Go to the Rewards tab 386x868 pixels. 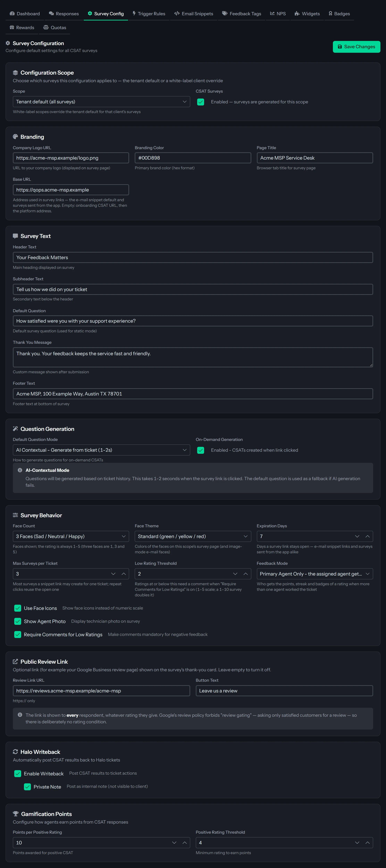[22, 27]
